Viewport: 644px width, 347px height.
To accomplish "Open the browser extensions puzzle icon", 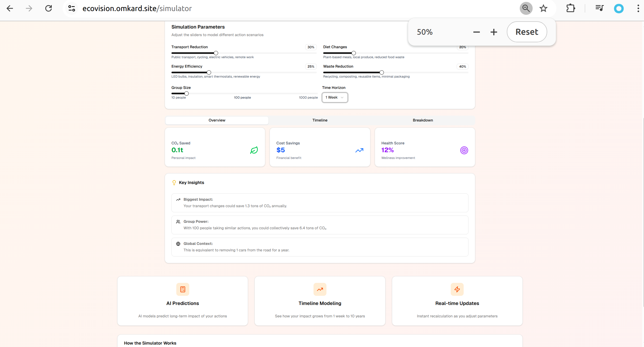I will [x=570, y=9].
